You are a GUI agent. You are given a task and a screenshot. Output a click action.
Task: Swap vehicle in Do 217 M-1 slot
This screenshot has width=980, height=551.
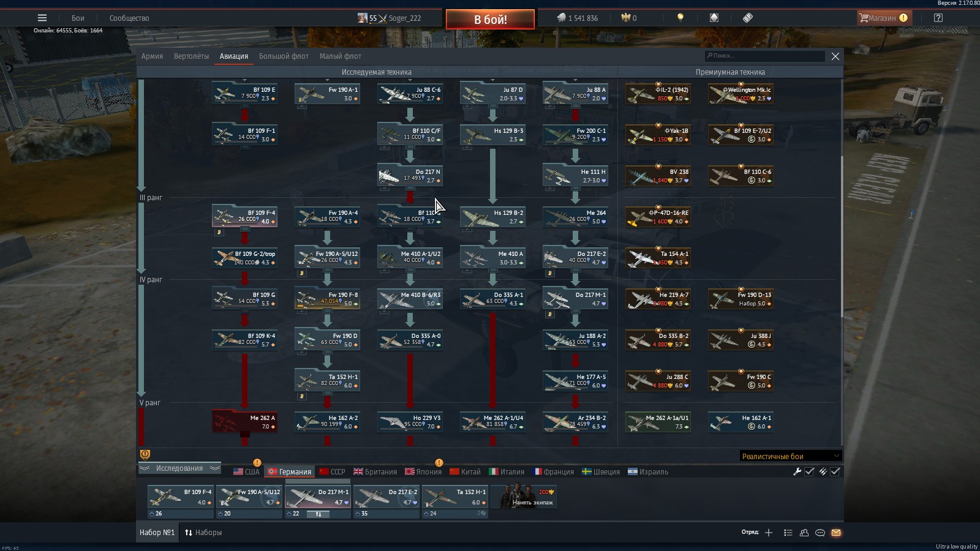tap(318, 514)
